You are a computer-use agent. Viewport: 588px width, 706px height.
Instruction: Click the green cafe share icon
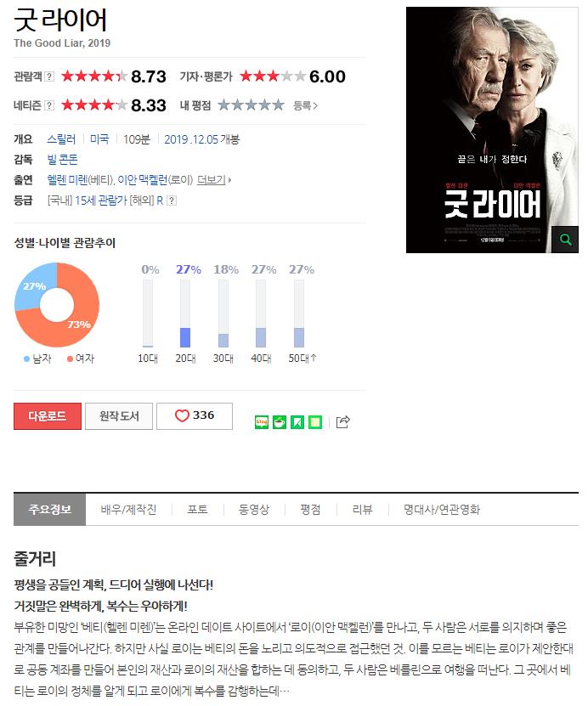(x=280, y=422)
